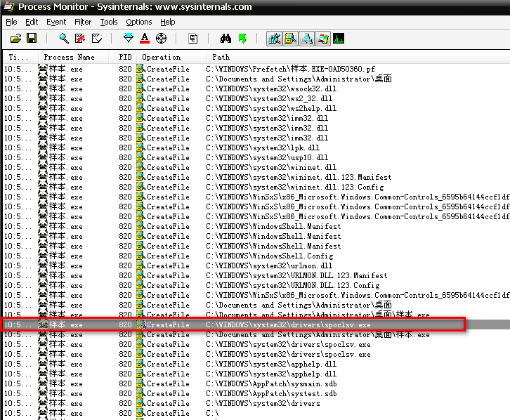Open the Options menu

click(139, 22)
